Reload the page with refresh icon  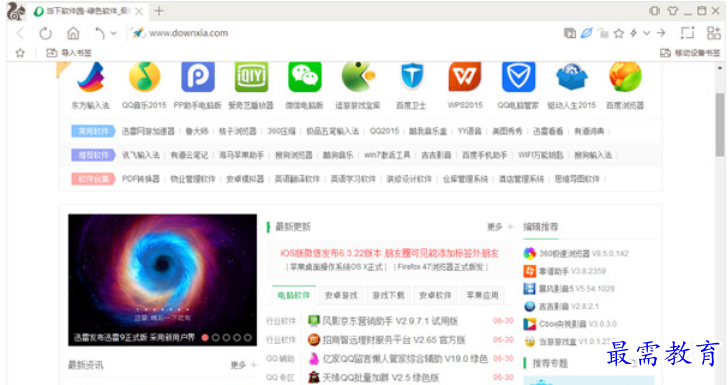tap(46, 33)
